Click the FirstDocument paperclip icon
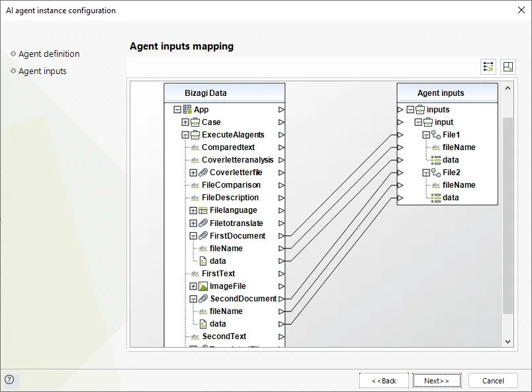This screenshot has width=532, height=392. [203, 236]
